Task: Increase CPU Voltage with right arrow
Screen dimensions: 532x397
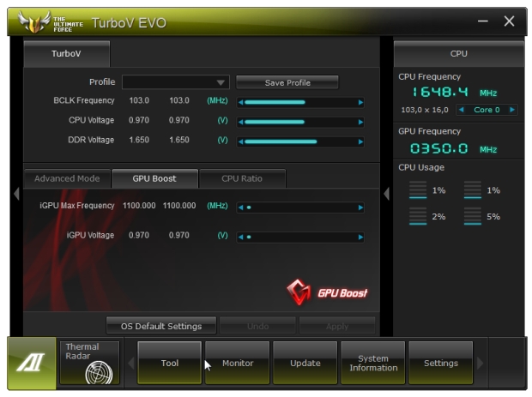Action: 360,122
